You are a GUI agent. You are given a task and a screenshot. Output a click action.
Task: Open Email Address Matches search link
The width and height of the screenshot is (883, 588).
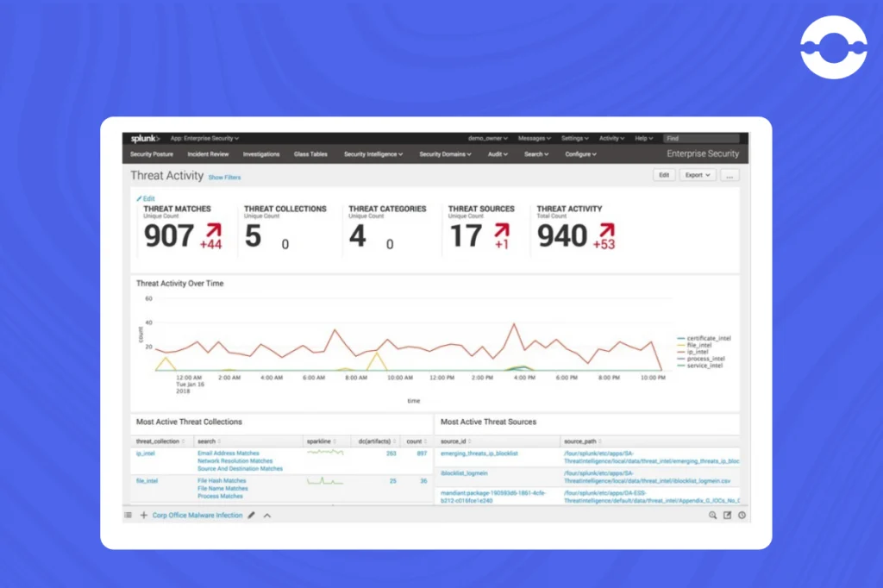click(228, 454)
